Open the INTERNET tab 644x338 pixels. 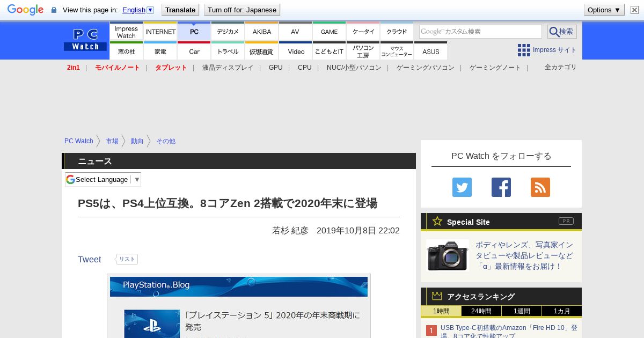[x=160, y=32]
